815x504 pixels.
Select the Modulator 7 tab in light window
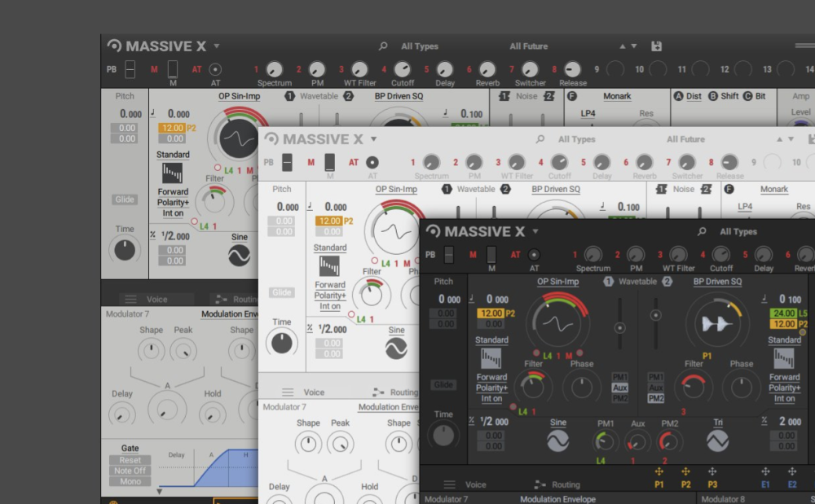coord(284,407)
